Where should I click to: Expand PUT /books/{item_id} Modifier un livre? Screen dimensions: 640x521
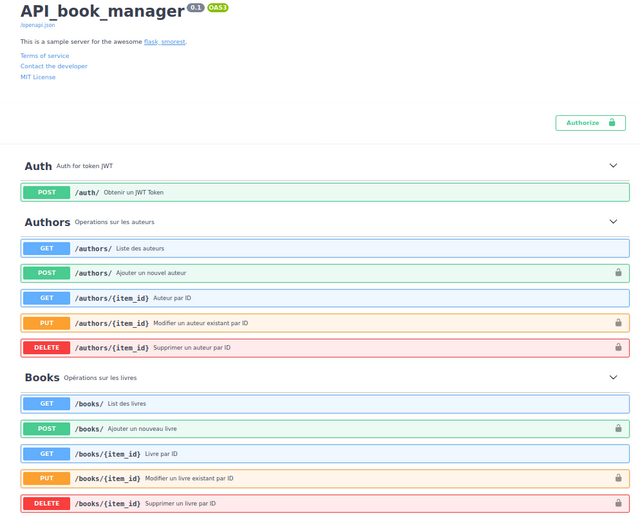click(325, 479)
